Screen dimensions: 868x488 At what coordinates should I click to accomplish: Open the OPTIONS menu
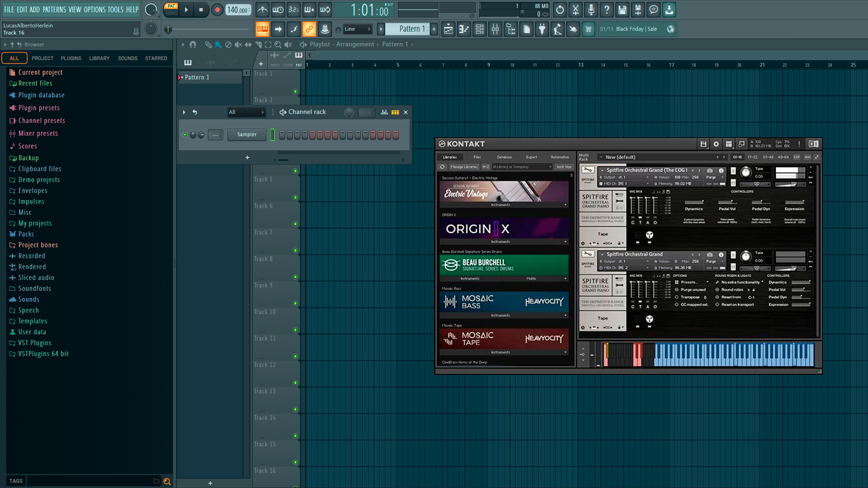(95, 10)
